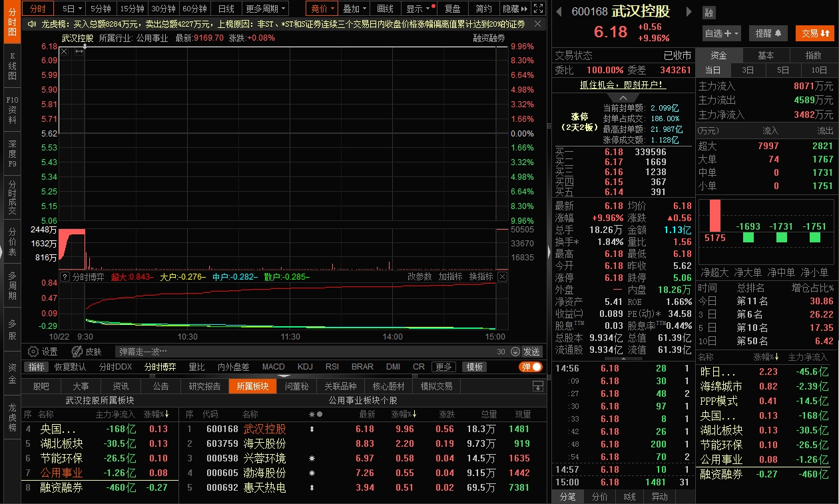Viewport: 839px width, 504px height.
Task: Click the speaker icon beside the 龙虎榜 notice
Action: 32,24
